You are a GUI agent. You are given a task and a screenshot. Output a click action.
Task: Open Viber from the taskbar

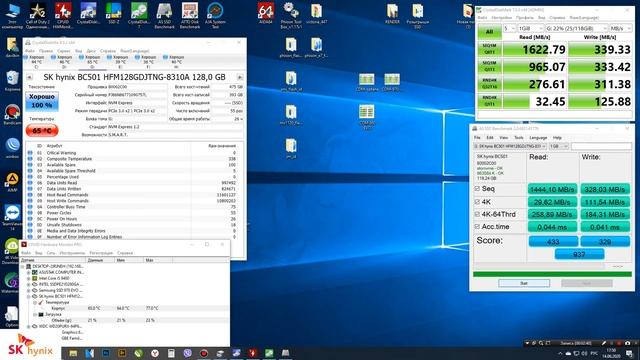(187, 353)
